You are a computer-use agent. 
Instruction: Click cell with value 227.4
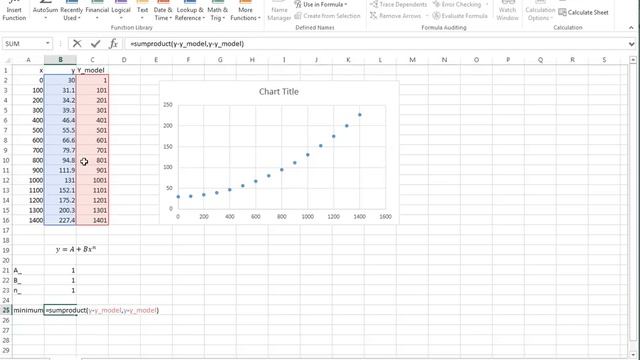[x=60, y=220]
